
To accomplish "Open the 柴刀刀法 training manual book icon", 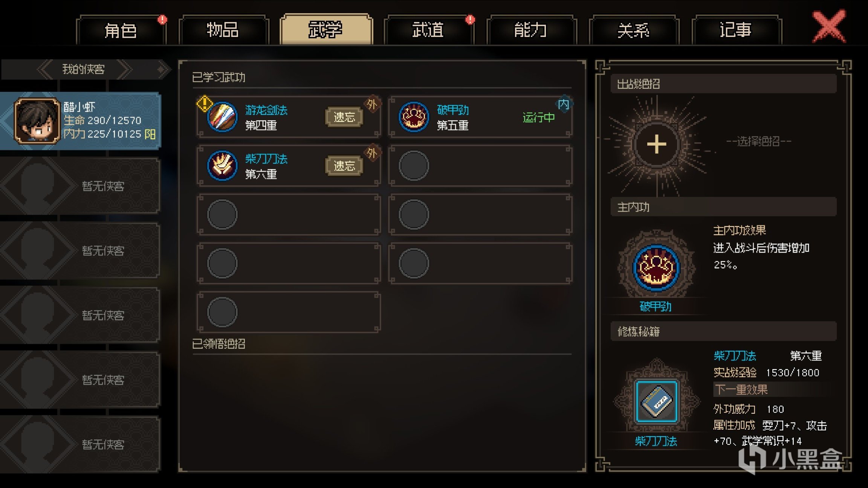I will [x=656, y=401].
